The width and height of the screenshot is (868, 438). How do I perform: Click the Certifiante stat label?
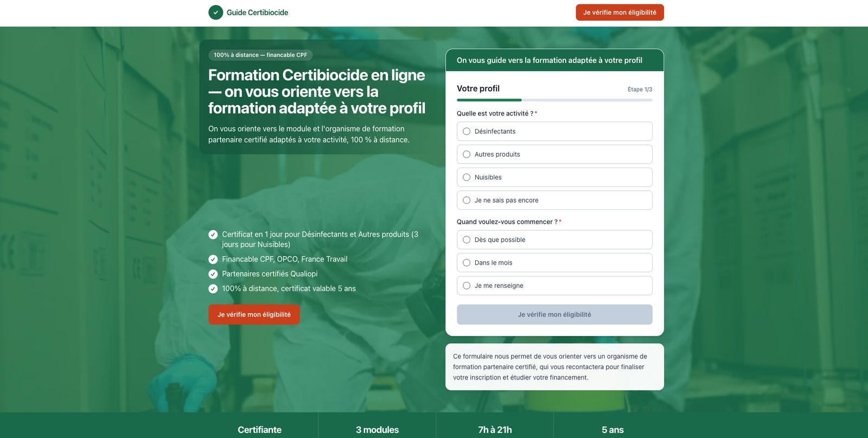coord(259,430)
